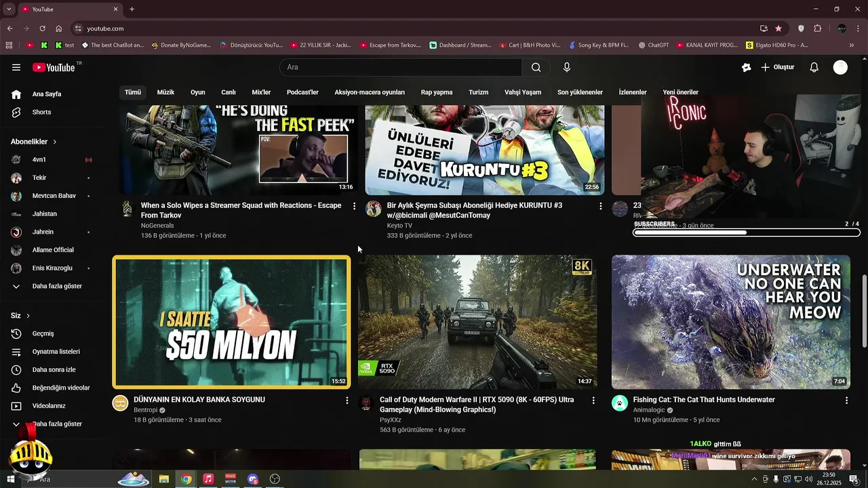Open options menu for Banka Soygunu video

347,401
